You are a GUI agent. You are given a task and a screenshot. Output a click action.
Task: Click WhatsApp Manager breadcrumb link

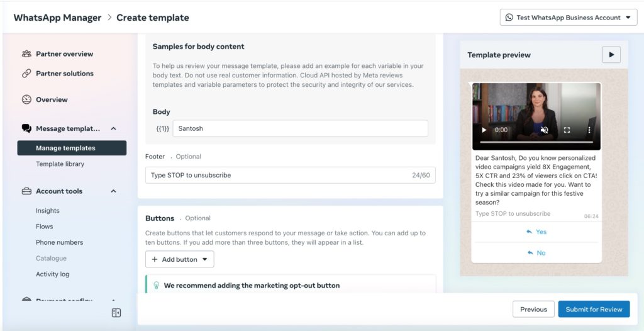tap(57, 18)
